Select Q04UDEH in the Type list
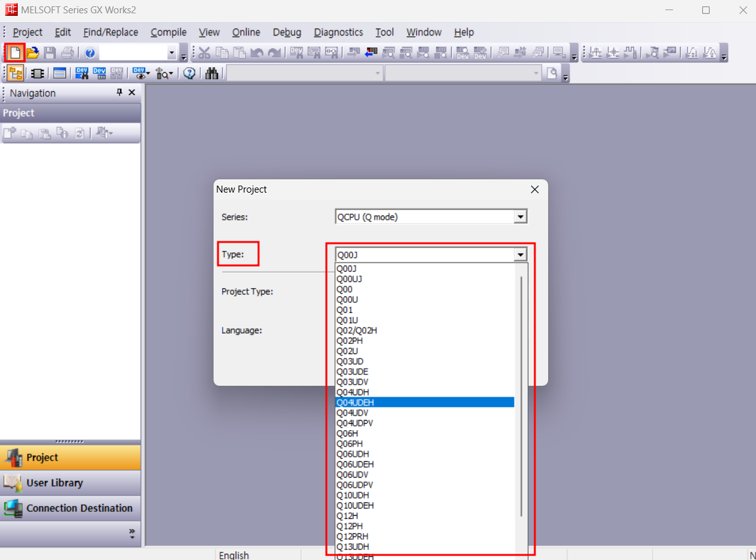The image size is (756, 560). point(425,402)
